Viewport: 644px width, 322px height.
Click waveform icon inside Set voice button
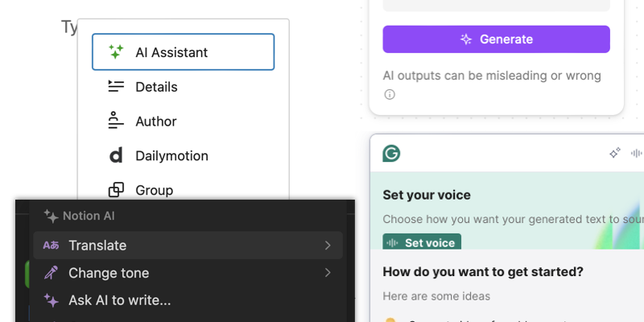(392, 243)
